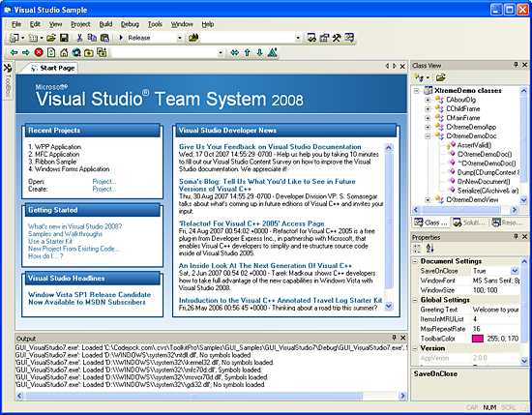Toggle auto-hide pin on Properties panel
532x415 pixels.
[517, 236]
